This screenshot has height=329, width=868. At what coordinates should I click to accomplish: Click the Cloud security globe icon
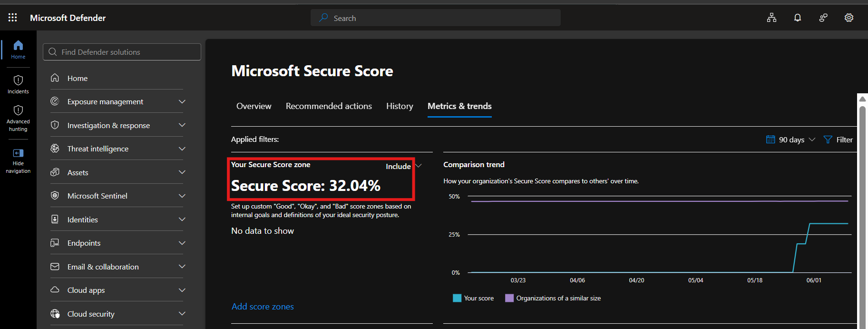coord(55,314)
